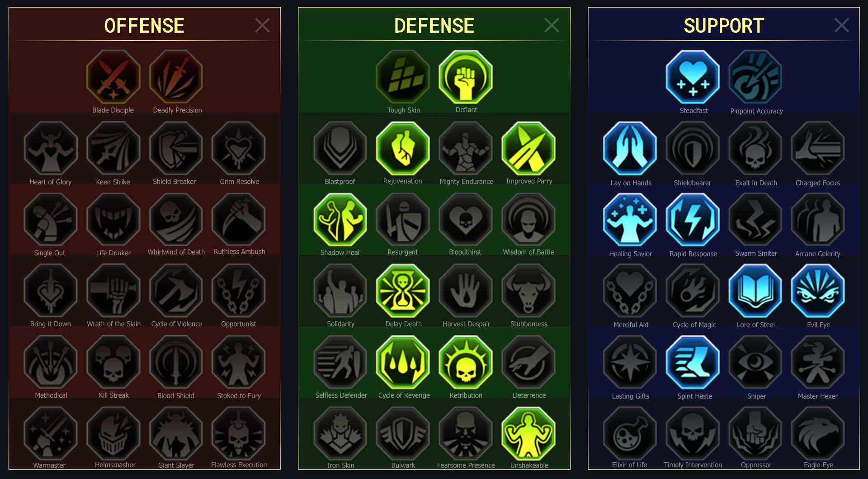Select the Kill Streak skulls icon

point(113,362)
